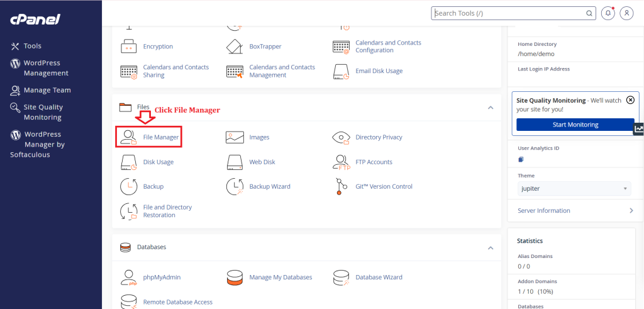Click the Alias Domains 0 / 0 value
Image resolution: width=644 pixels, height=309 pixels.
(x=524, y=266)
